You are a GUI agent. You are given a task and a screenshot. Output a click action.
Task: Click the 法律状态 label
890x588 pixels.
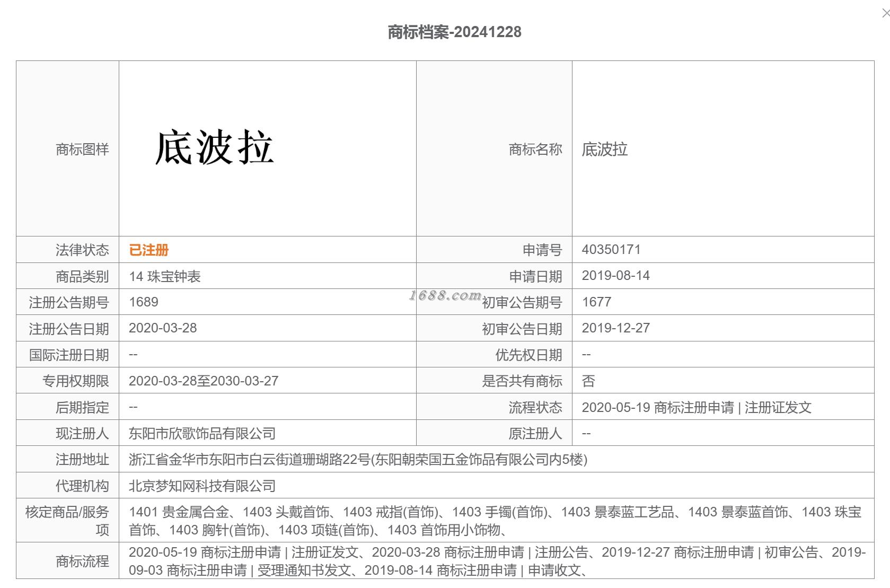point(82,250)
